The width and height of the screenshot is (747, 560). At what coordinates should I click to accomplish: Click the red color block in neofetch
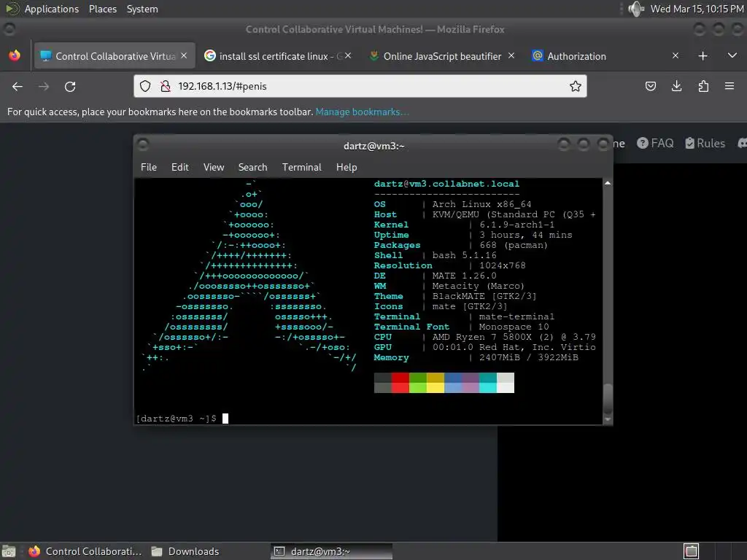pos(400,383)
